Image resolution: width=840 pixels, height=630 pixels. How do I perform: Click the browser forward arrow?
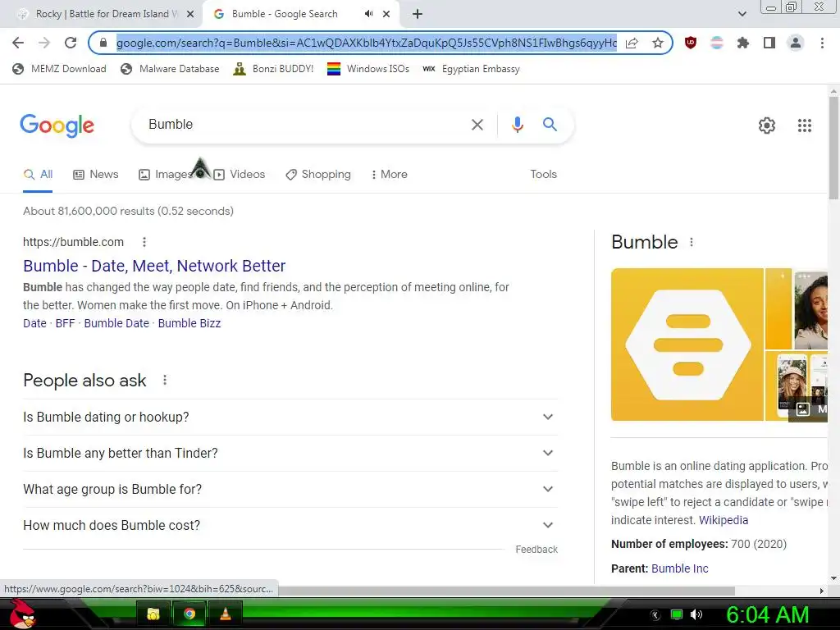(44, 43)
